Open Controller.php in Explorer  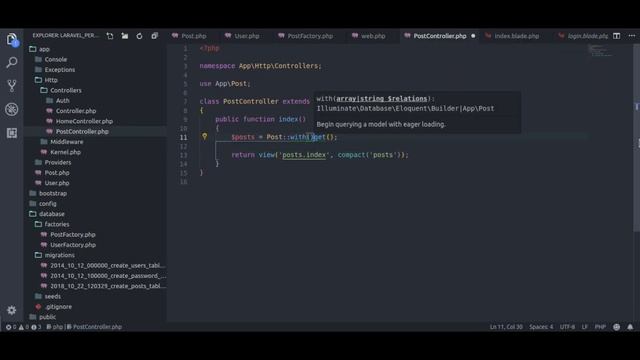76,111
